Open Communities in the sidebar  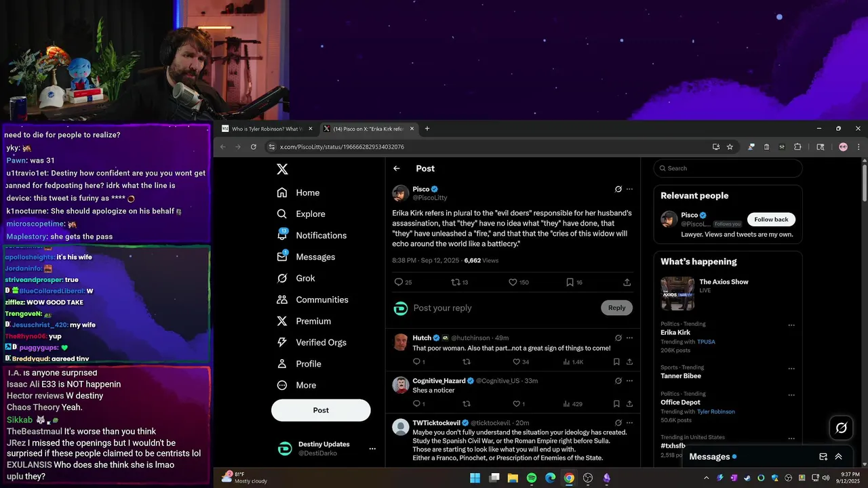[x=313, y=300]
